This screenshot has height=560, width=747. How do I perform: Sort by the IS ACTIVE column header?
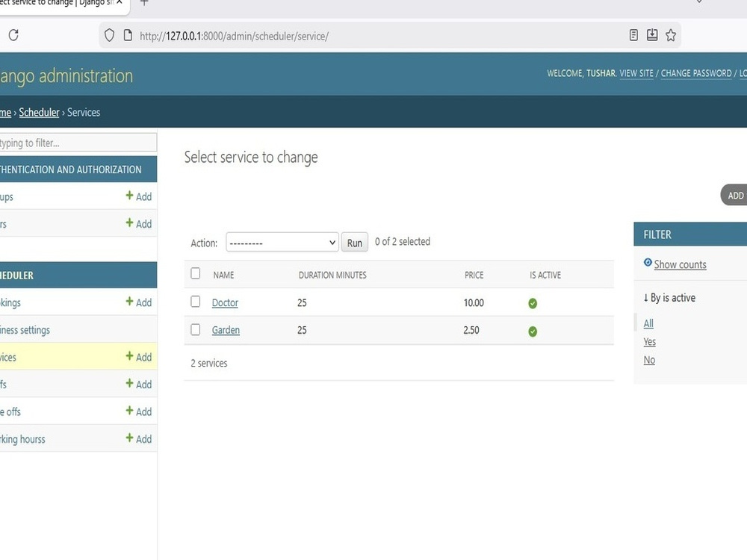[x=545, y=276]
